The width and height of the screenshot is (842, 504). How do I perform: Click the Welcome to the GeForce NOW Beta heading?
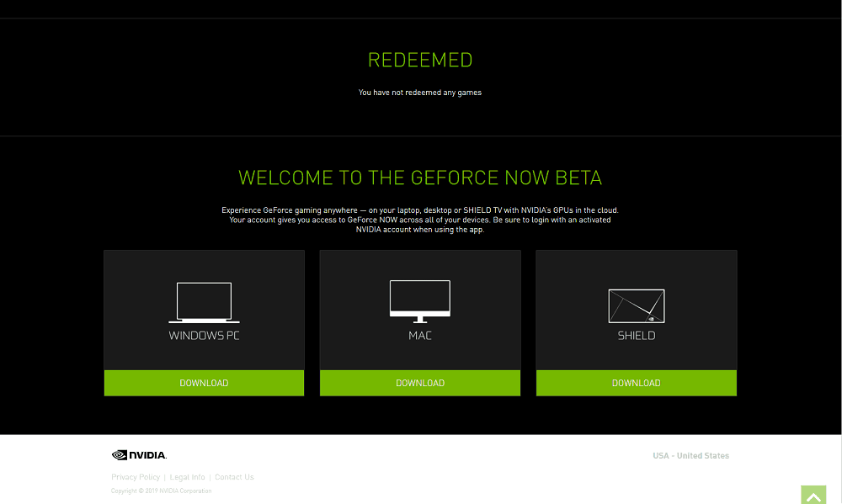(x=420, y=178)
